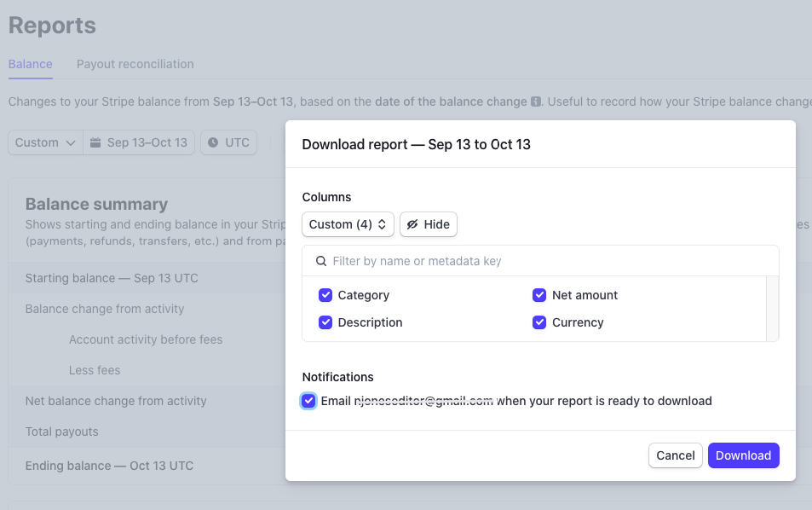Click the clock icon next to UTC

point(213,142)
